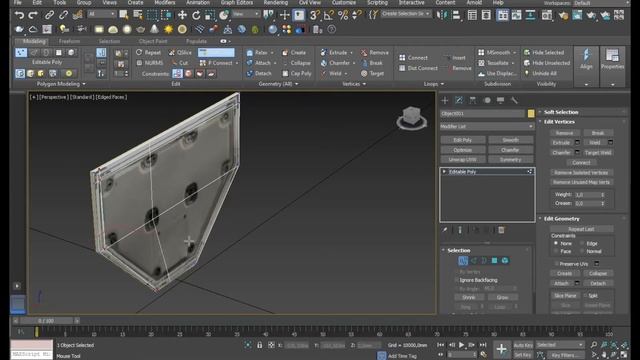The image size is (640, 360).
Task: Open the Modifiers menu
Action: coord(165,2)
